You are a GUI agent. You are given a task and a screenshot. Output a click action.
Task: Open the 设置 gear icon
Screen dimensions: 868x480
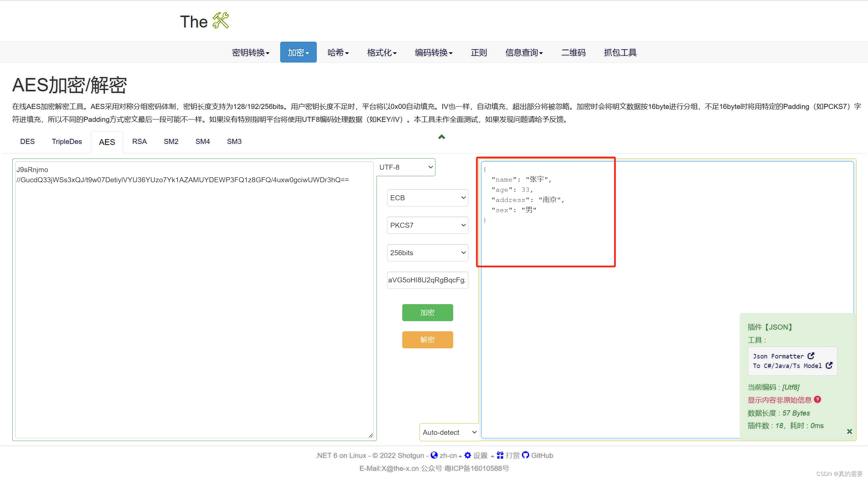click(x=468, y=455)
